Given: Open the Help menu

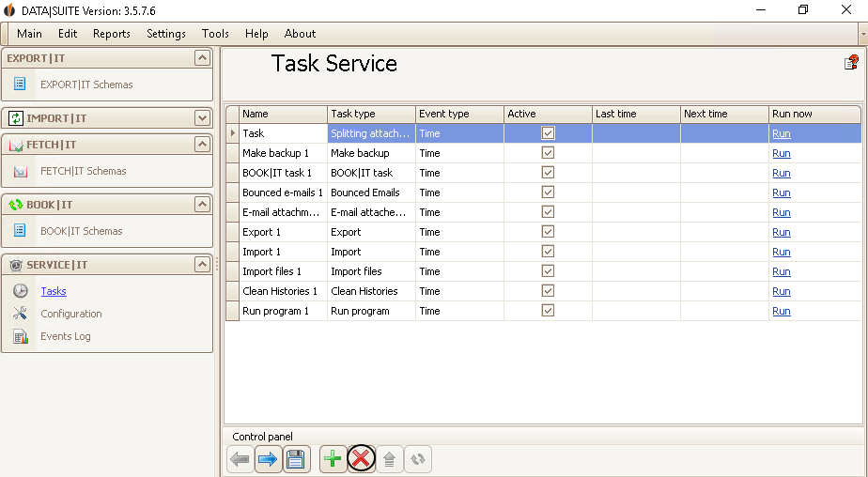Looking at the screenshot, I should tap(256, 34).
